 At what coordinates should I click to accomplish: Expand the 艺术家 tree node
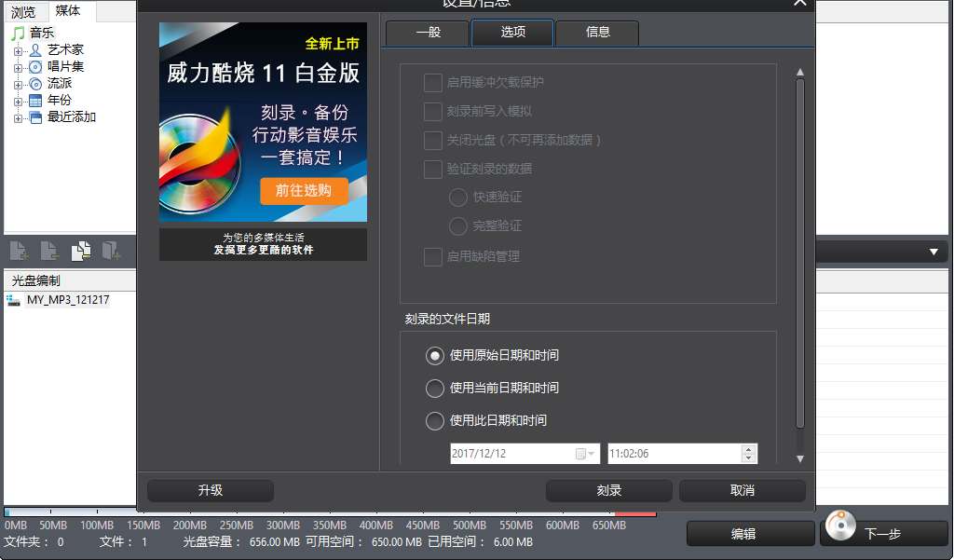coord(19,51)
